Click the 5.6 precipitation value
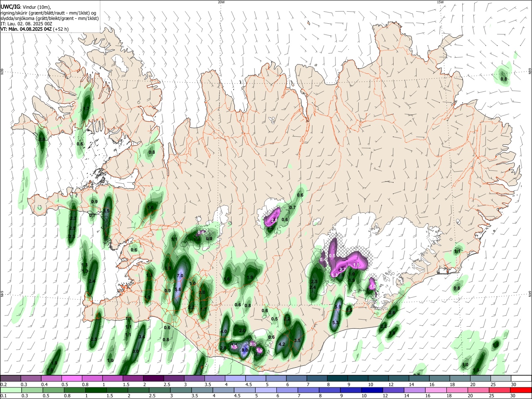Screen dimensions: 532x399 point(178,289)
